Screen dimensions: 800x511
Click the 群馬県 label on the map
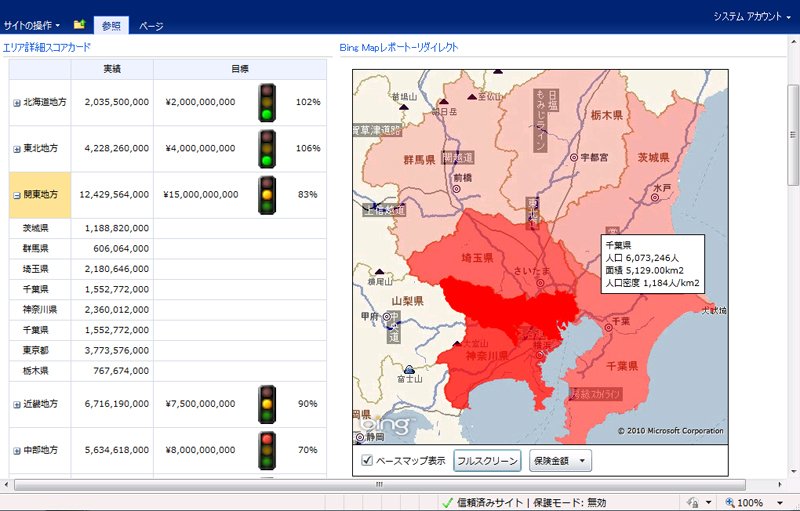[x=419, y=161]
